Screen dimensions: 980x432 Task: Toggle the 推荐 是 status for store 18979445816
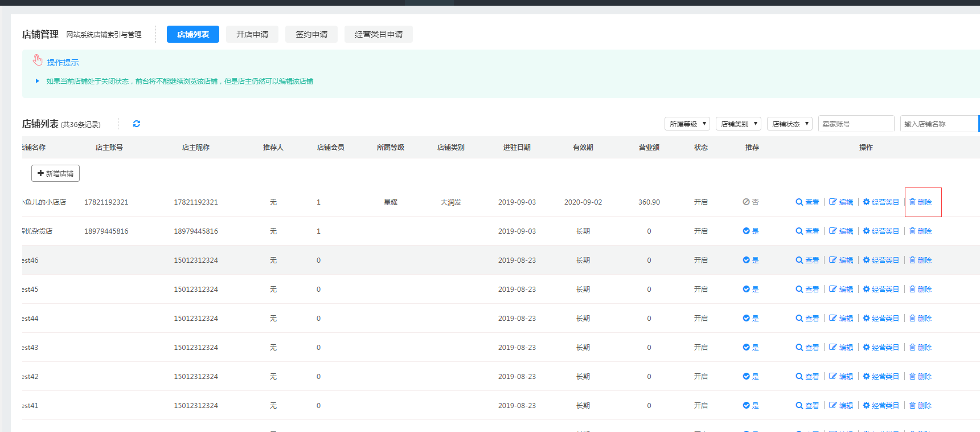pyautogui.click(x=751, y=231)
